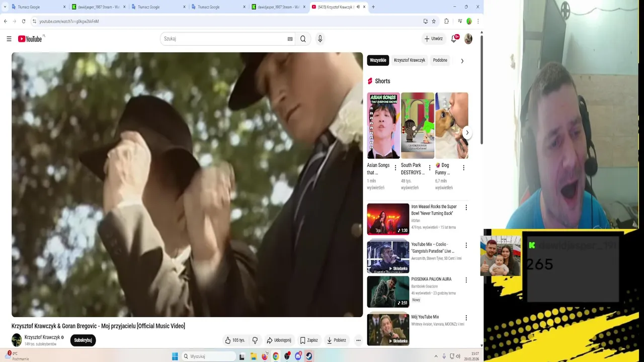Select the Wszystkie filter chip
This screenshot has height=362, width=644.
tap(378, 60)
